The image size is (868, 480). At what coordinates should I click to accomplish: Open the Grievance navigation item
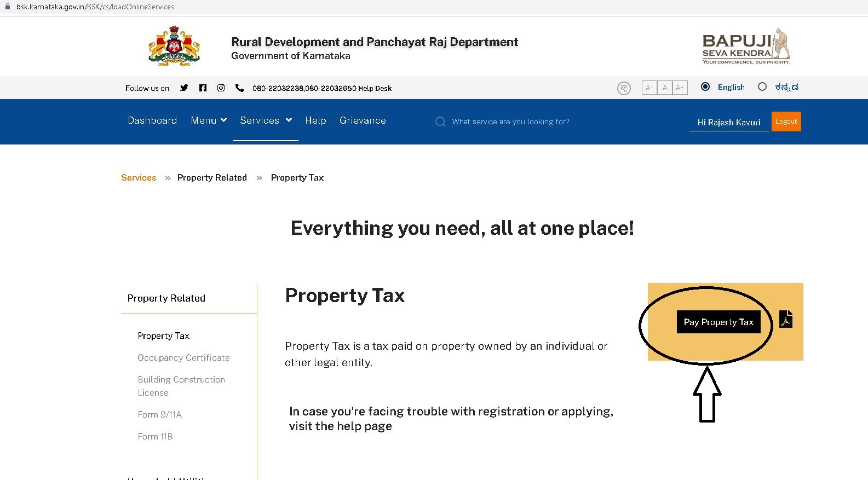click(363, 120)
